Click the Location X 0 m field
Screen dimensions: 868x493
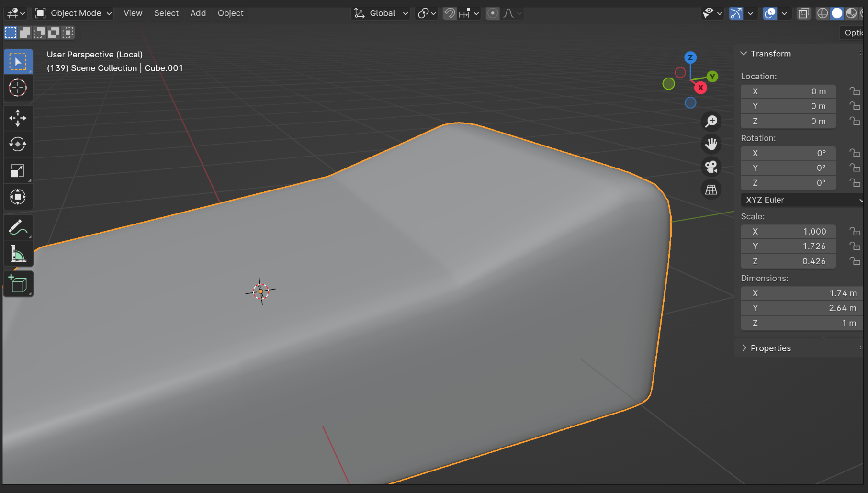click(x=788, y=91)
